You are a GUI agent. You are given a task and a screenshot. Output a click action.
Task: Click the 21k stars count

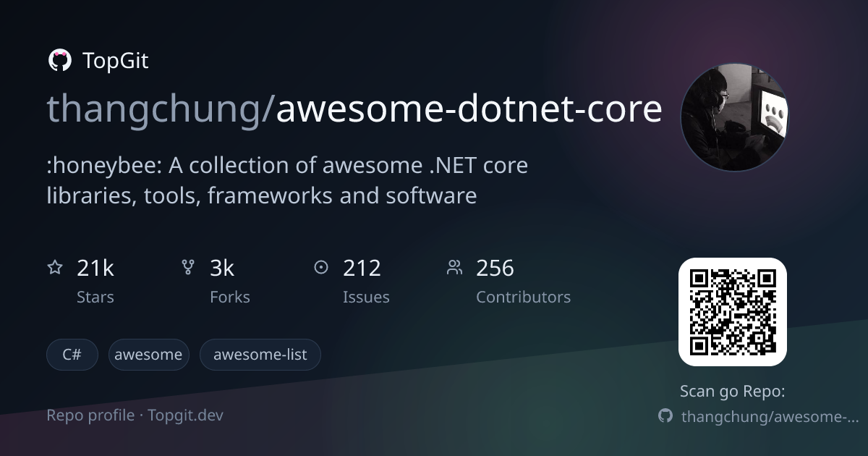pos(95,268)
